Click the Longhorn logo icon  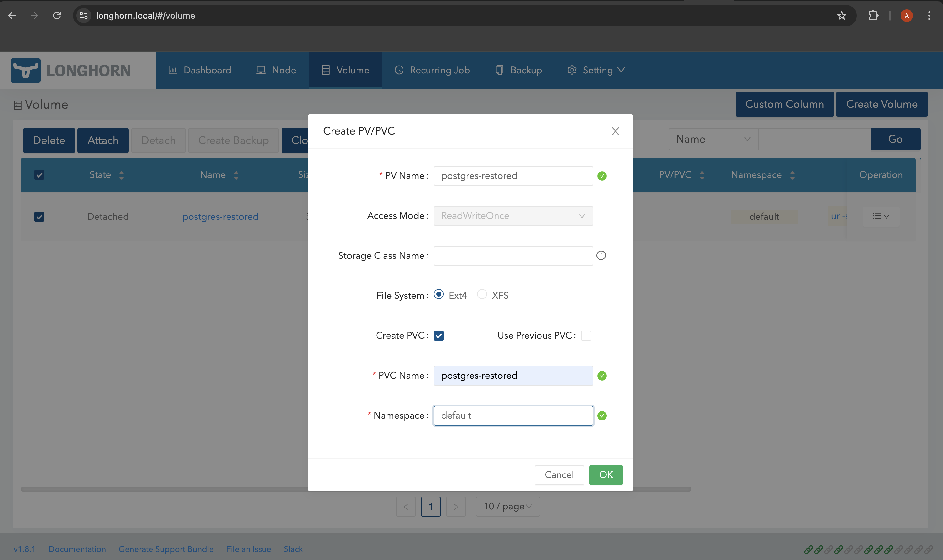pyautogui.click(x=26, y=70)
